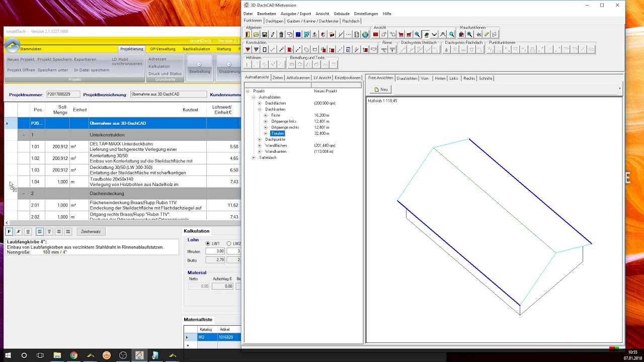The image size is (644, 362).
Task: Select the LW1 radio button under Lohn
Action: click(x=208, y=243)
